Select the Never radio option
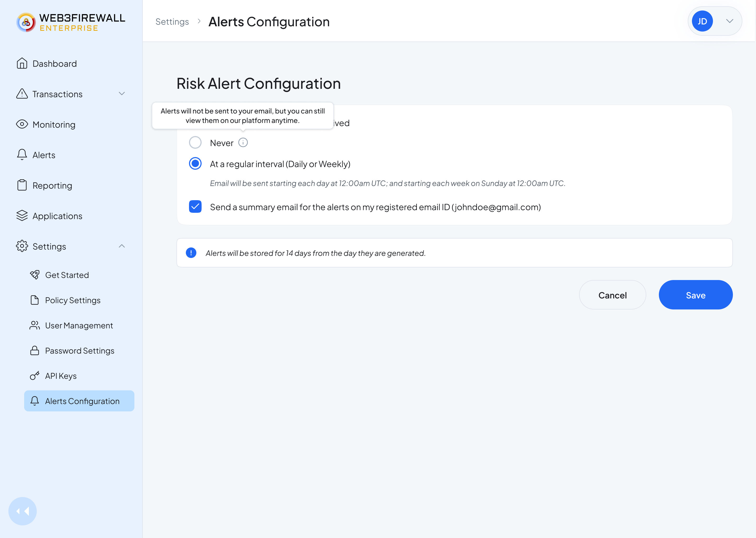 (x=195, y=142)
